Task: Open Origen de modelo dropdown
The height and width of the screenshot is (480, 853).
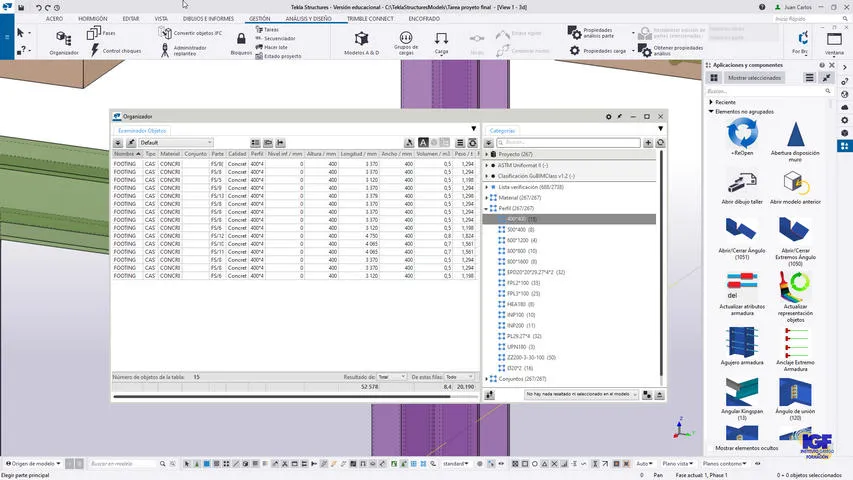Action: point(33,464)
